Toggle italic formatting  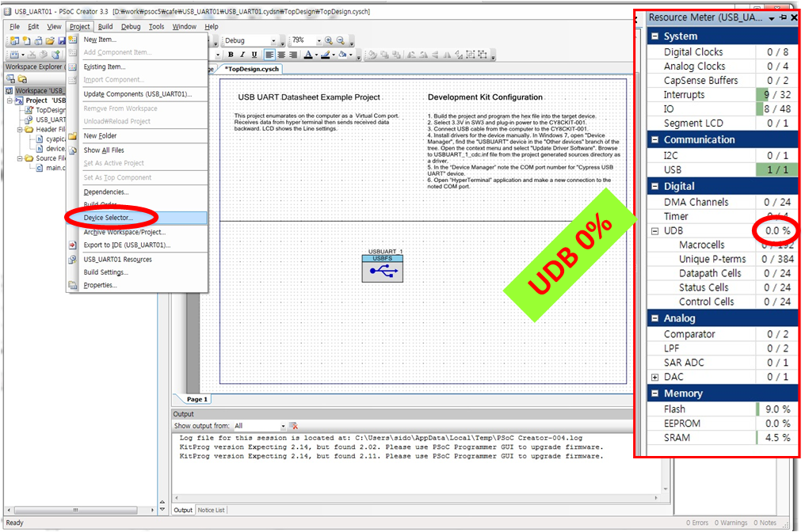click(242, 53)
